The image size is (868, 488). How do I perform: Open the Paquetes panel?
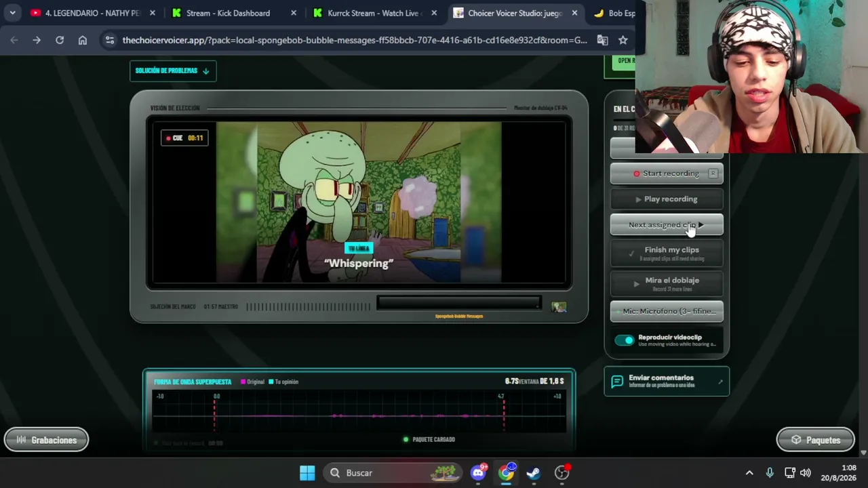[816, 440]
